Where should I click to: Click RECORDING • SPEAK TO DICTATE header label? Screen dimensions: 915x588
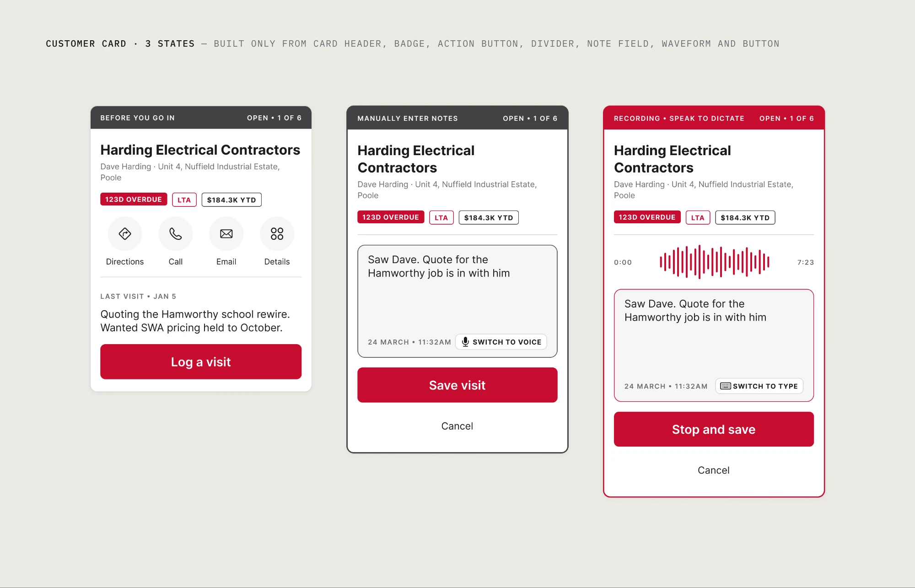click(679, 118)
